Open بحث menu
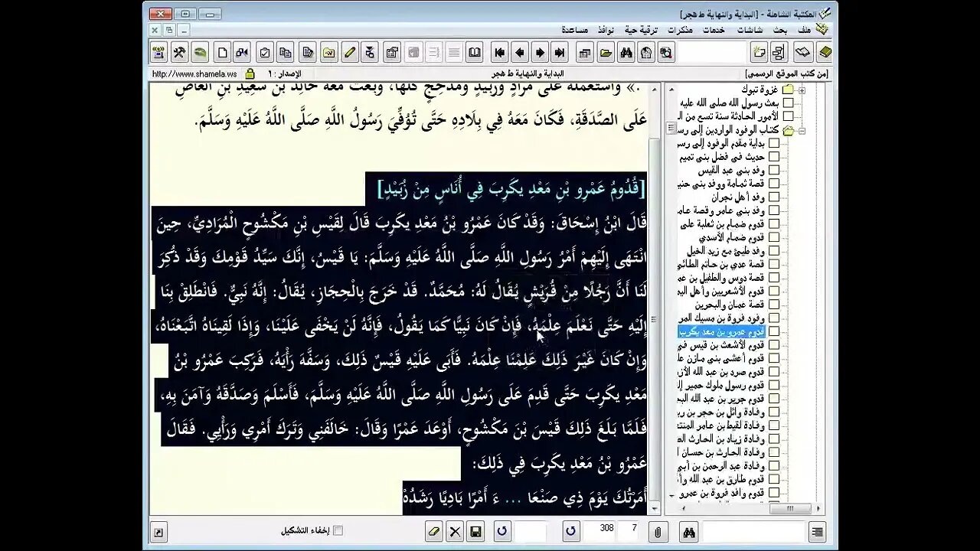980x551 pixels. coord(779,30)
